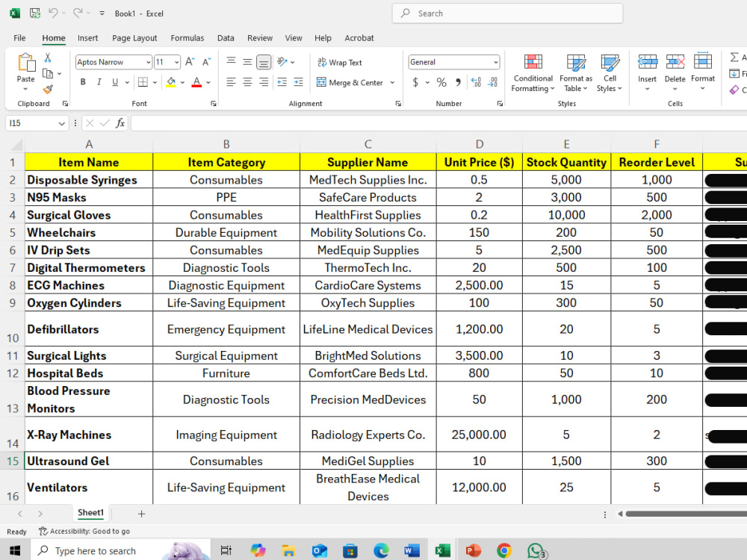The height and width of the screenshot is (560, 747).
Task: Switch to the Insert tab
Action: (x=87, y=38)
